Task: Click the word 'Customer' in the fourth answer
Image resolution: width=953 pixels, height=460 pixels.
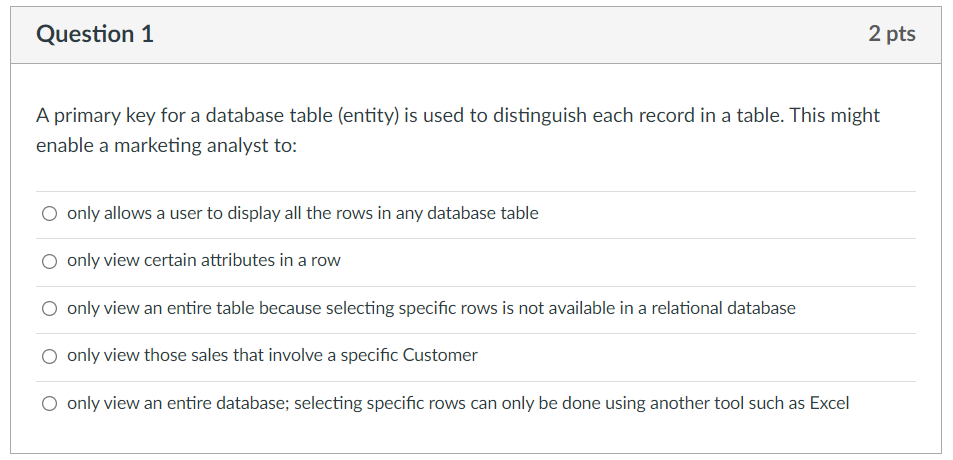Action: [441, 355]
